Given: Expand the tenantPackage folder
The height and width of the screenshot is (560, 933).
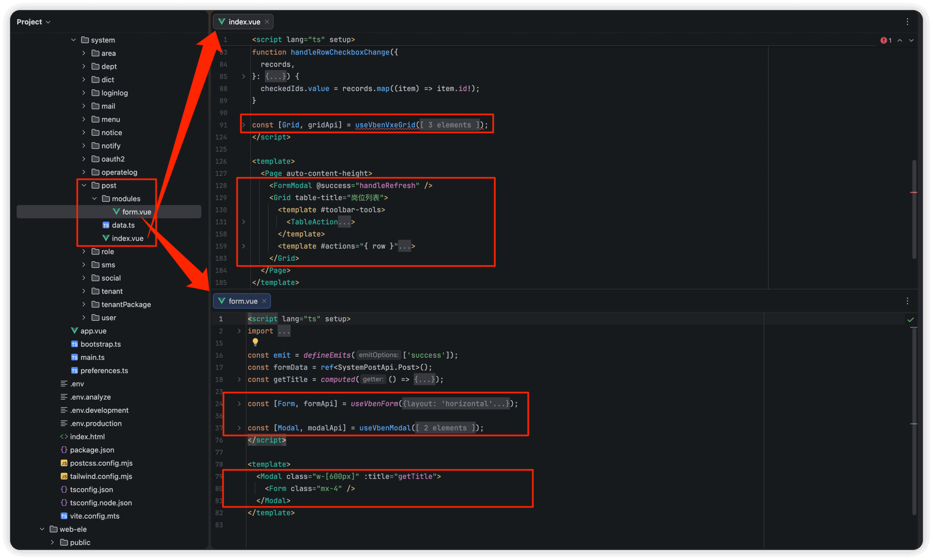Looking at the screenshot, I should (84, 305).
